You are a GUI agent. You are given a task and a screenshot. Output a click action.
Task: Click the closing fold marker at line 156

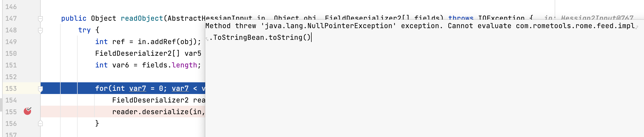click(x=40, y=123)
